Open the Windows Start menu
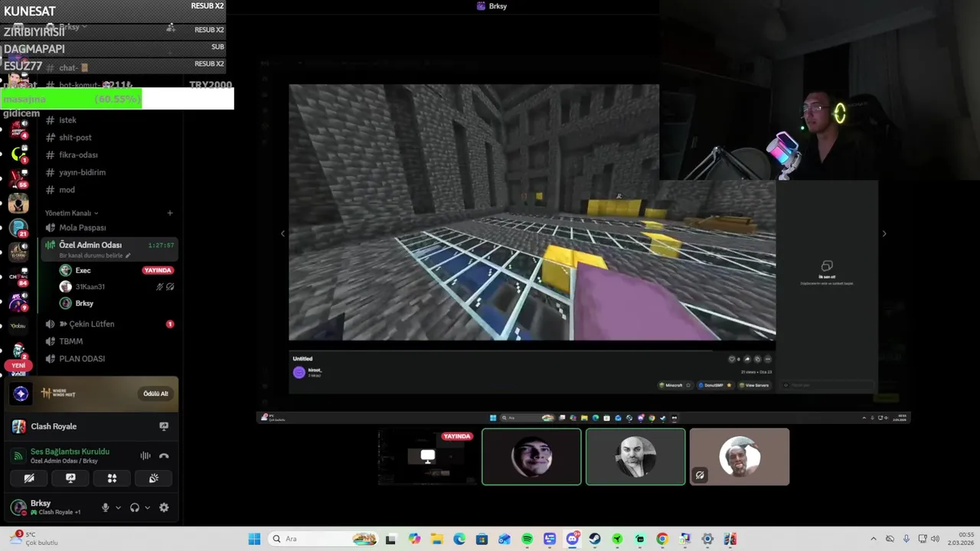Screen dimensions: 980x551 (254, 539)
